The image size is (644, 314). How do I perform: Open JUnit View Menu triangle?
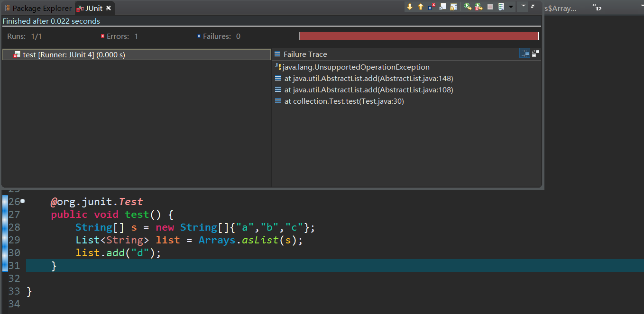coord(523,6)
